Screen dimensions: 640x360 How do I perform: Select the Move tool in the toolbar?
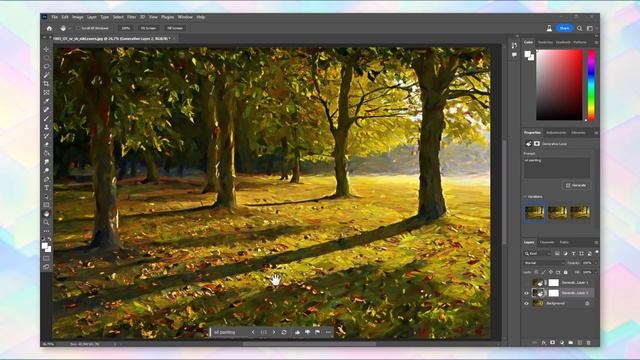click(46, 49)
